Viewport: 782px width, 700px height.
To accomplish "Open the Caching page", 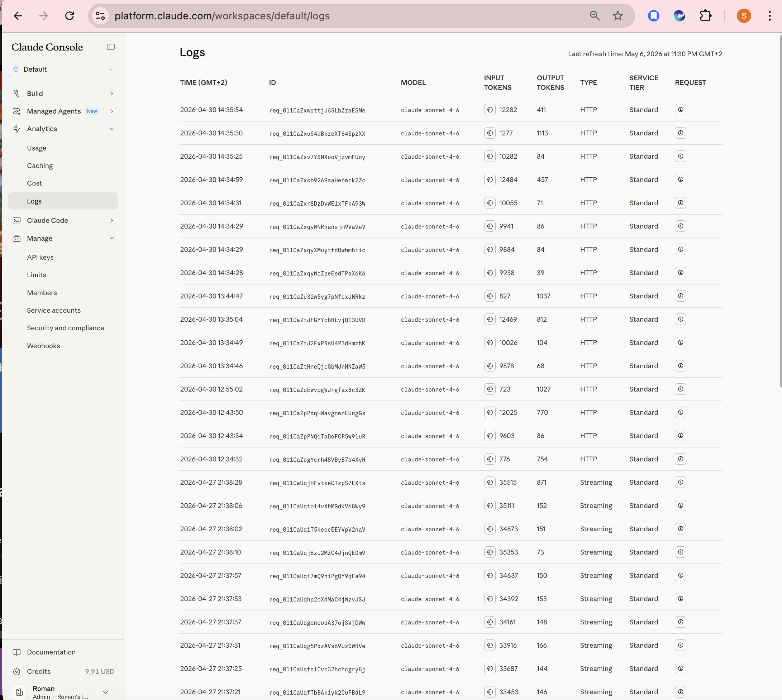I will pyautogui.click(x=40, y=166).
